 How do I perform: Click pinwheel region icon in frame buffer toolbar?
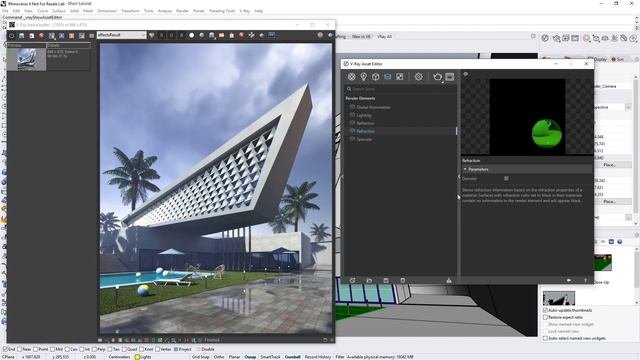(251, 36)
